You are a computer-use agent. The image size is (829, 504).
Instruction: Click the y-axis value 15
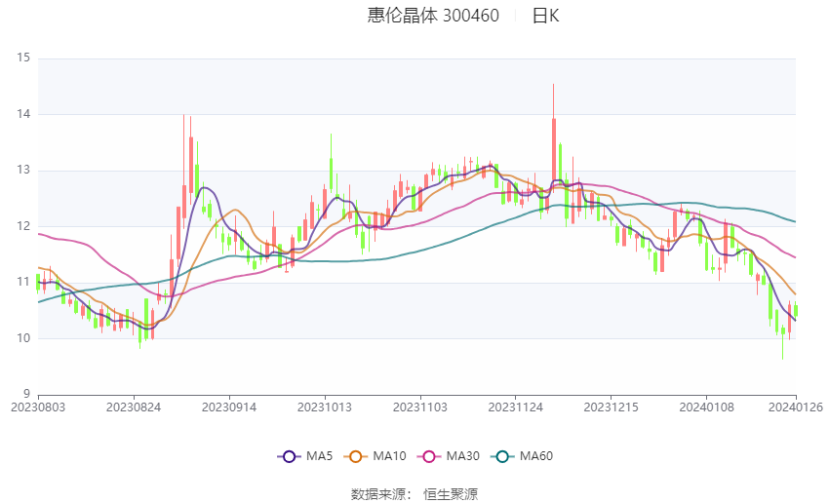click(x=23, y=58)
